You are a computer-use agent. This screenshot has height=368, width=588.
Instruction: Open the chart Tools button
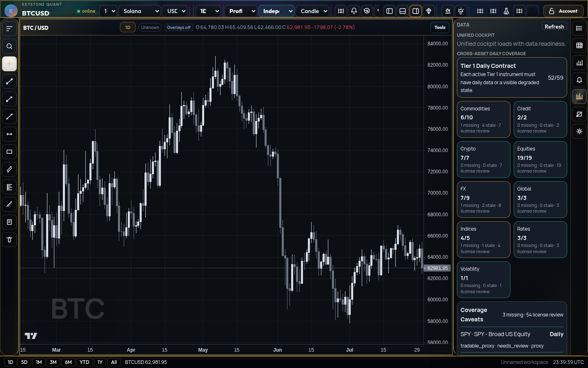coord(440,27)
